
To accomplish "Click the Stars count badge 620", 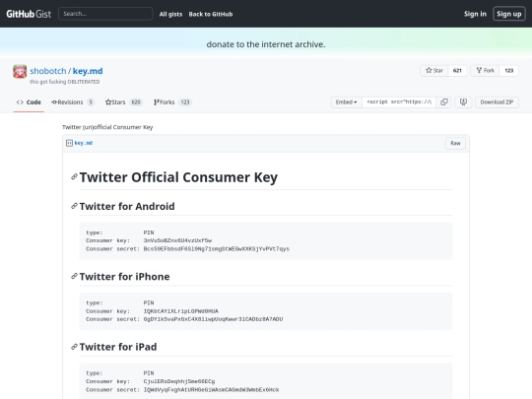I will coord(136,102).
